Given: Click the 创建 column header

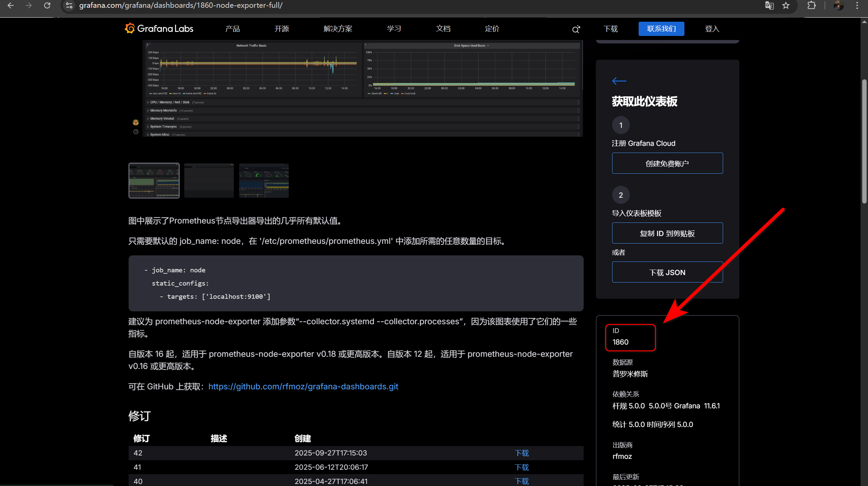Looking at the screenshot, I should point(303,438).
